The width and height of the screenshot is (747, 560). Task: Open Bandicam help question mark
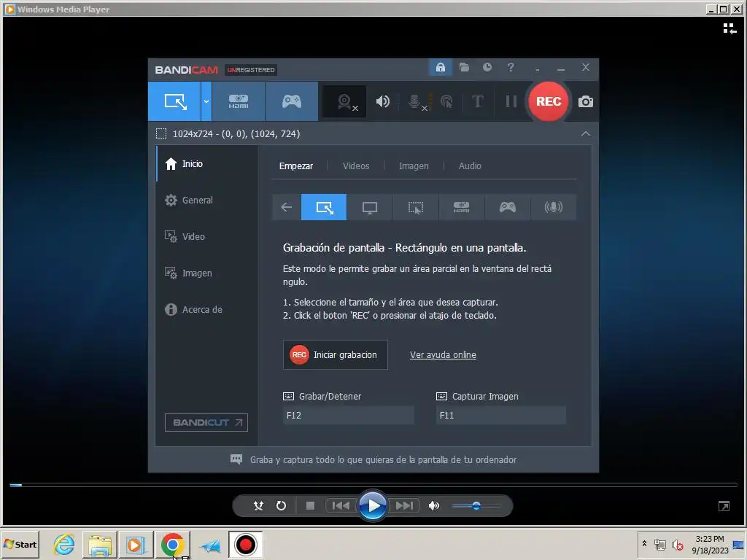(x=511, y=67)
